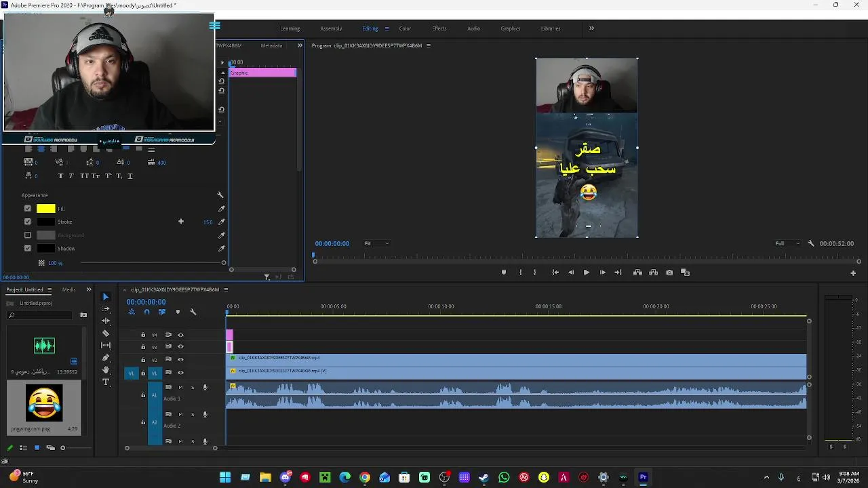Open the Libraries workspace
868x488 pixels.
[551, 28]
